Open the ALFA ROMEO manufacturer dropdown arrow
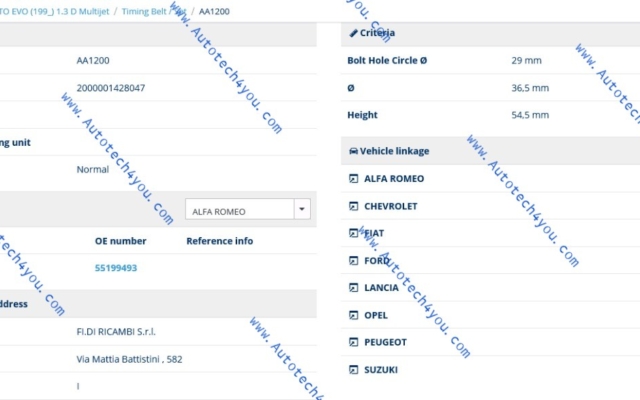This screenshot has width=640, height=400. [x=301, y=211]
